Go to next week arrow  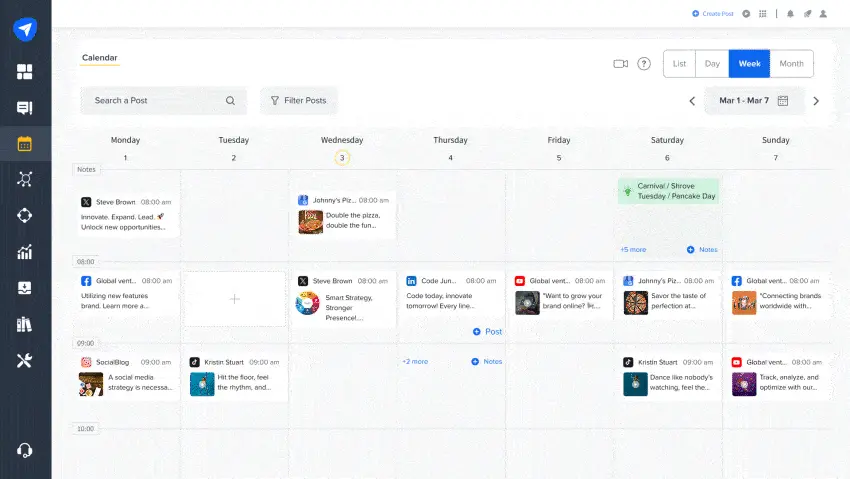816,101
